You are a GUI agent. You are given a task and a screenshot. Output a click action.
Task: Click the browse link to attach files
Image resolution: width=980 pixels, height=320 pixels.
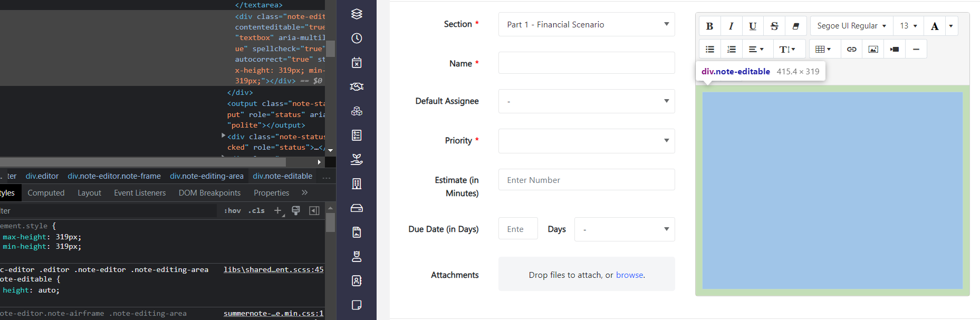pyautogui.click(x=629, y=275)
